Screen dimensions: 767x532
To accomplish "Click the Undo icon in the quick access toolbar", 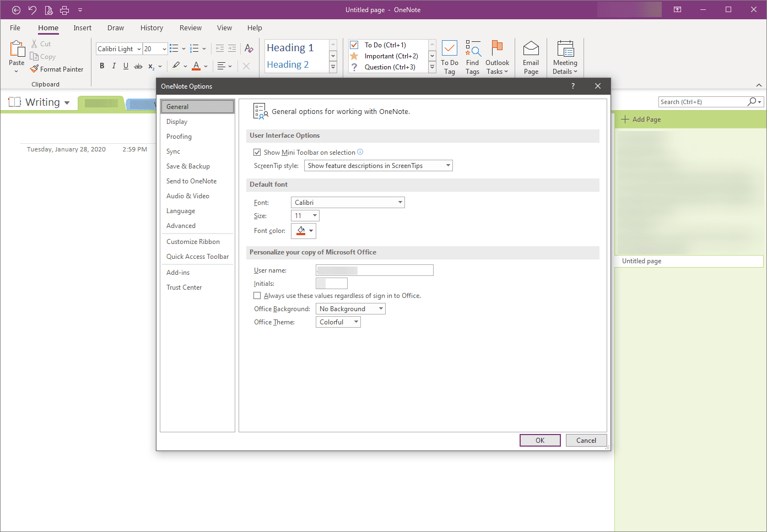I will 32,10.
